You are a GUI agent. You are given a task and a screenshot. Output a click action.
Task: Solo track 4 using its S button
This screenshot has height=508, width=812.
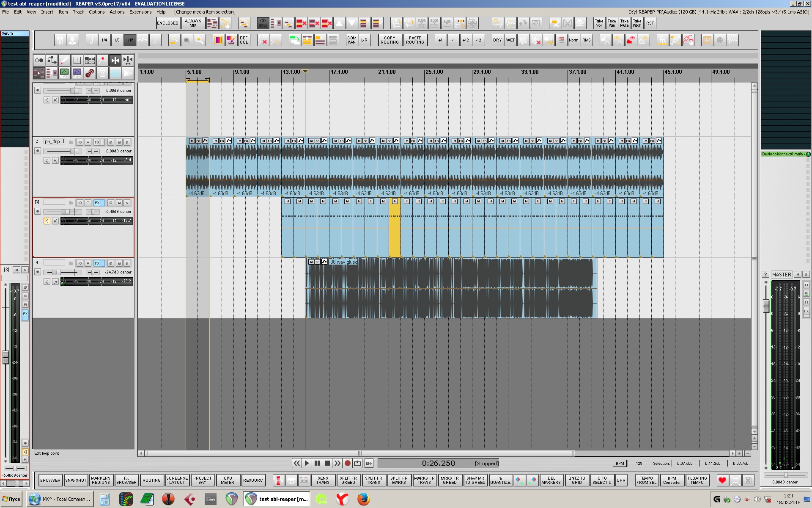126,263
